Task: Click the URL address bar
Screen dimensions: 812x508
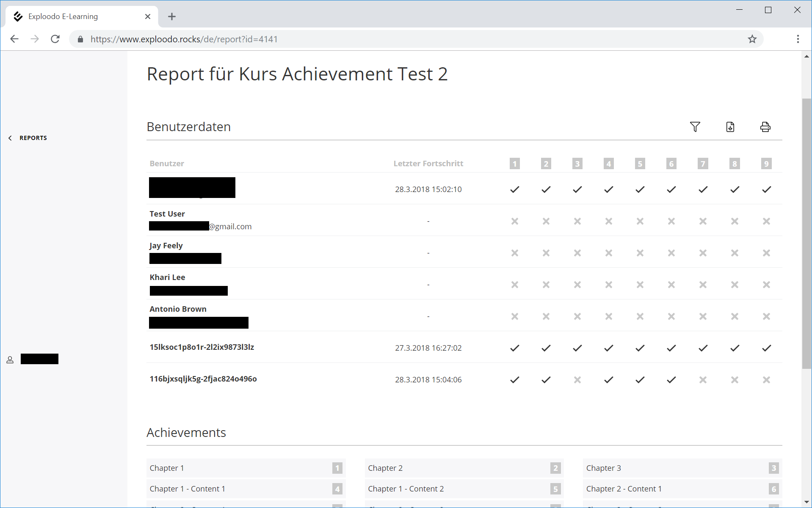Action: (x=381, y=39)
